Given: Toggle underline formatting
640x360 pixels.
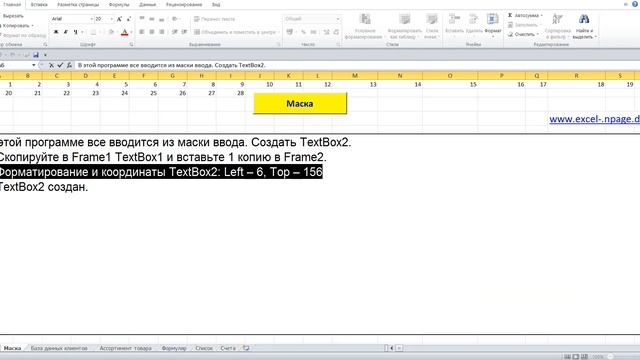Looking at the screenshot, I should coord(76,32).
